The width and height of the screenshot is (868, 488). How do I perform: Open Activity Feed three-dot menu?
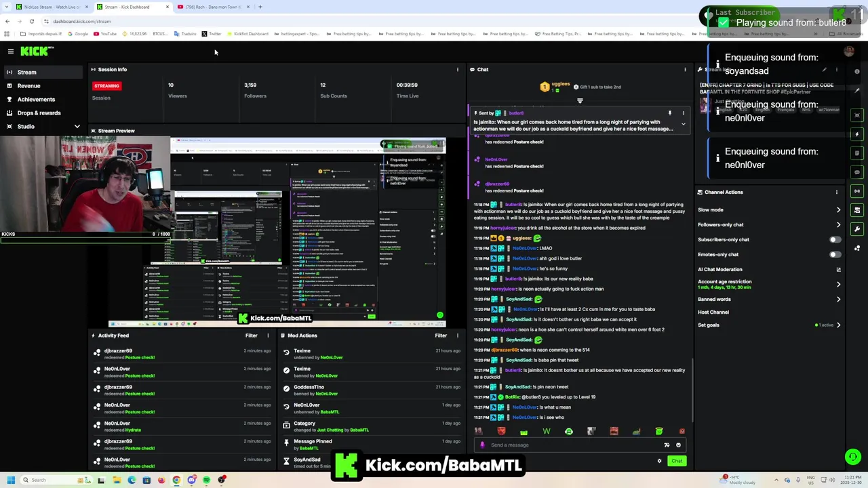(268, 335)
